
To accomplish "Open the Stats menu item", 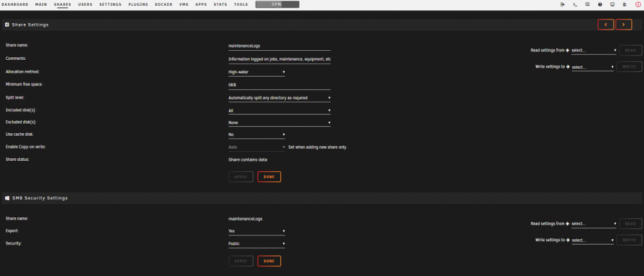I will click(220, 5).
